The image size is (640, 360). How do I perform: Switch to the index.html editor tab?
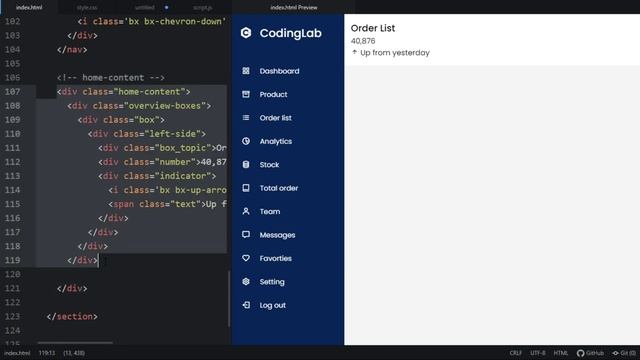click(x=29, y=7)
